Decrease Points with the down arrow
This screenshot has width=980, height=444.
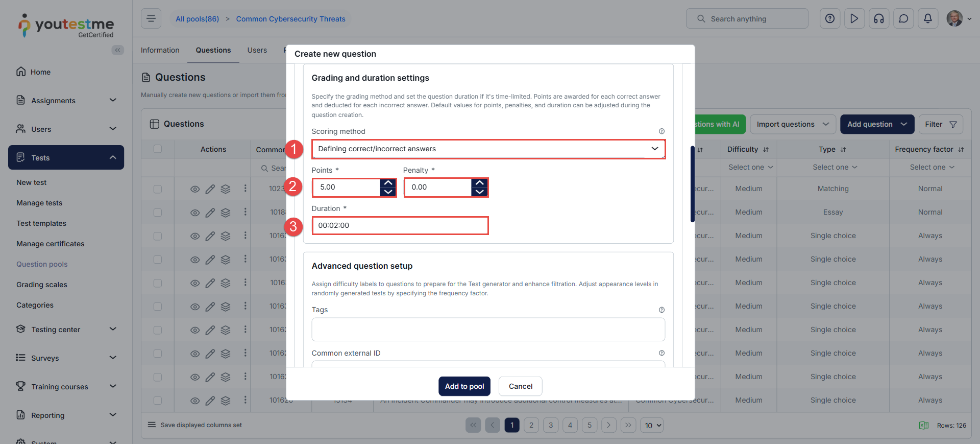388,192
